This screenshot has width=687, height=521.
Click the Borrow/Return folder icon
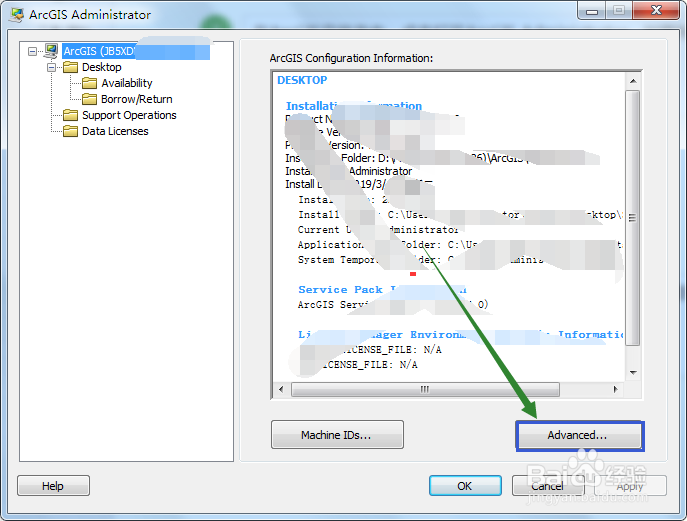(x=89, y=99)
